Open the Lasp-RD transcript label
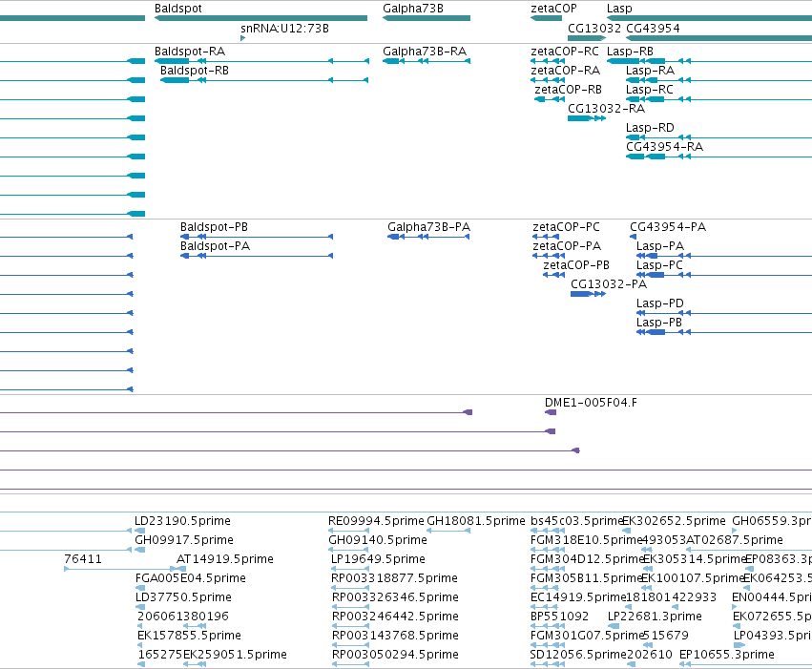The image size is (812, 669). tap(650, 128)
